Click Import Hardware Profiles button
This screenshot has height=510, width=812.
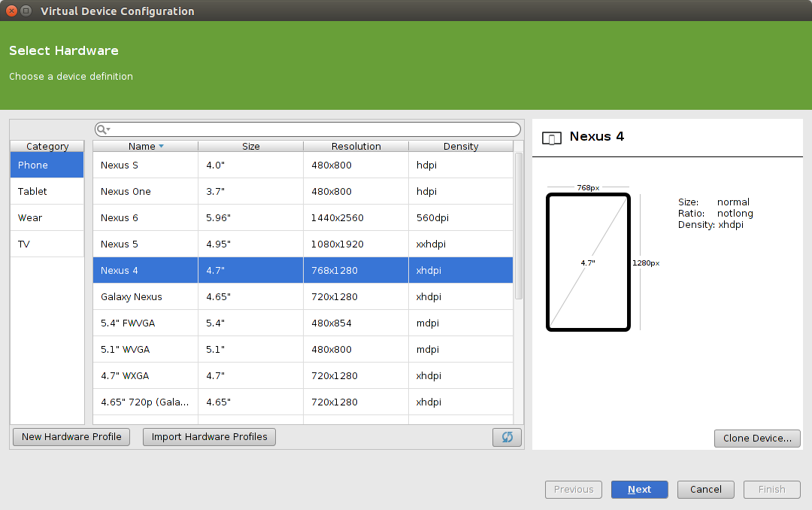[x=209, y=437]
